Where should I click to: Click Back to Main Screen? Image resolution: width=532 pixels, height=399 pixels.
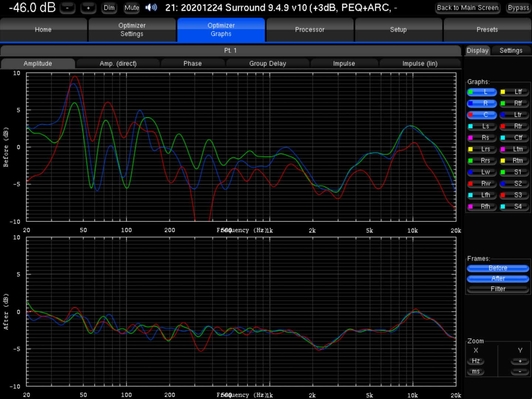[467, 8]
